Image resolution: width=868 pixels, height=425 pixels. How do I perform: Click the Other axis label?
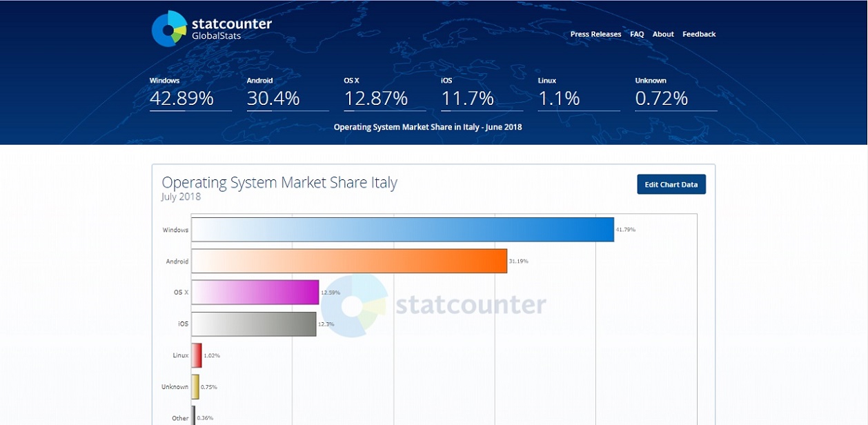click(x=180, y=418)
